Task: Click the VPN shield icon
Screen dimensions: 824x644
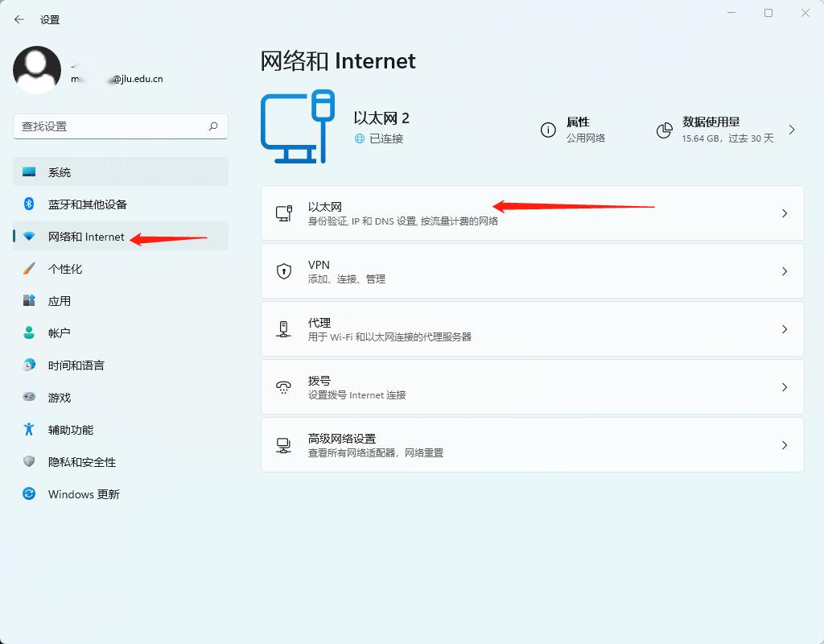Action: click(x=284, y=271)
